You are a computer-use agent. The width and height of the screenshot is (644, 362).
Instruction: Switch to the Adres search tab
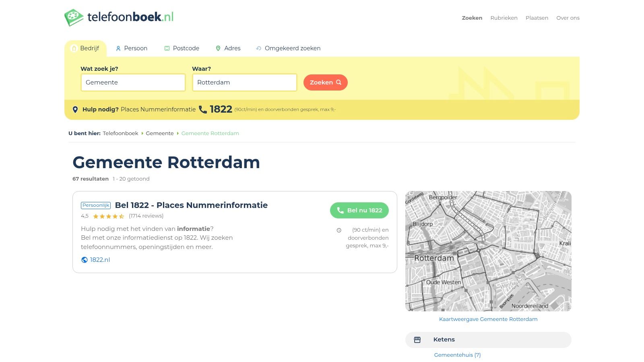[x=228, y=48]
